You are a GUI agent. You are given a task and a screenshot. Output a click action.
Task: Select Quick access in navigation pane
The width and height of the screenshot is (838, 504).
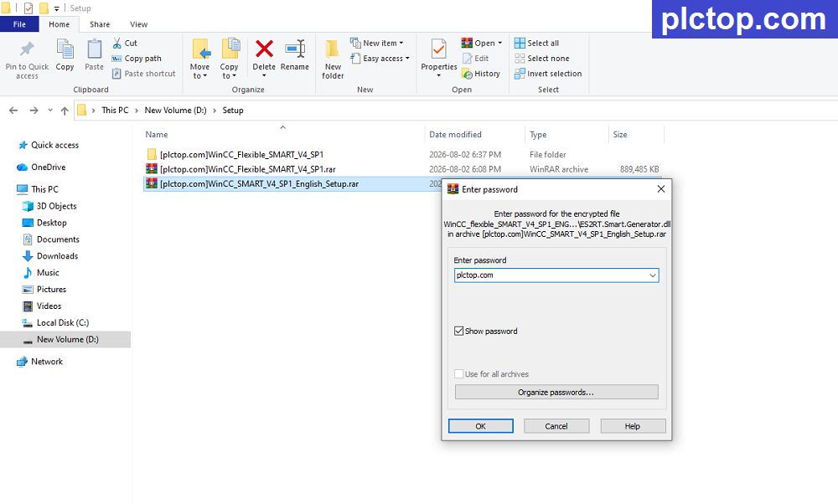[48, 145]
